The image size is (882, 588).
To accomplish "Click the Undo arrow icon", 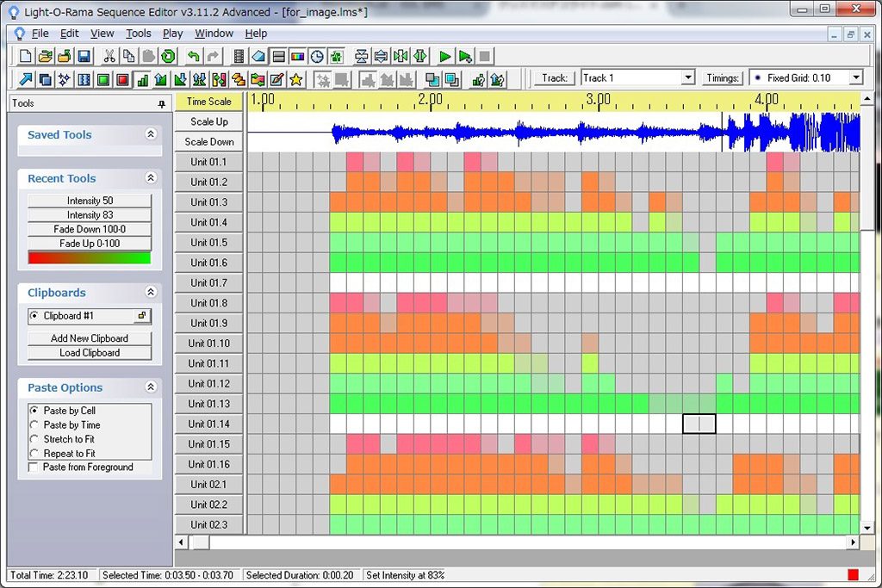I will [x=193, y=57].
